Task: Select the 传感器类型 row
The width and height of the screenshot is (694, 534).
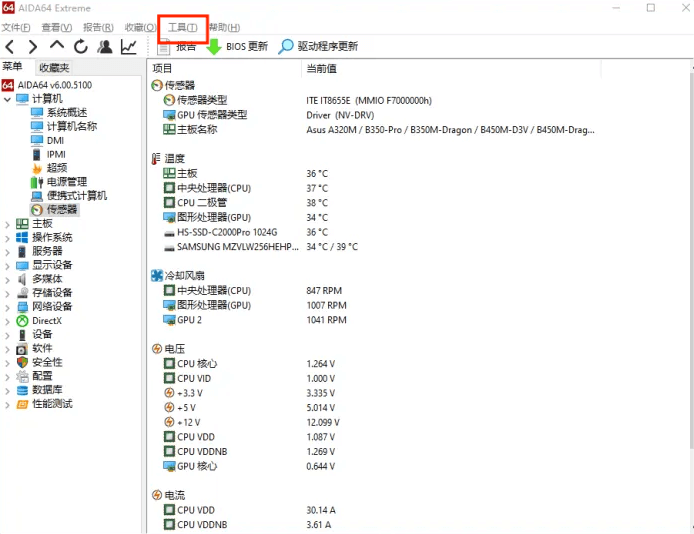Action: pos(297,100)
